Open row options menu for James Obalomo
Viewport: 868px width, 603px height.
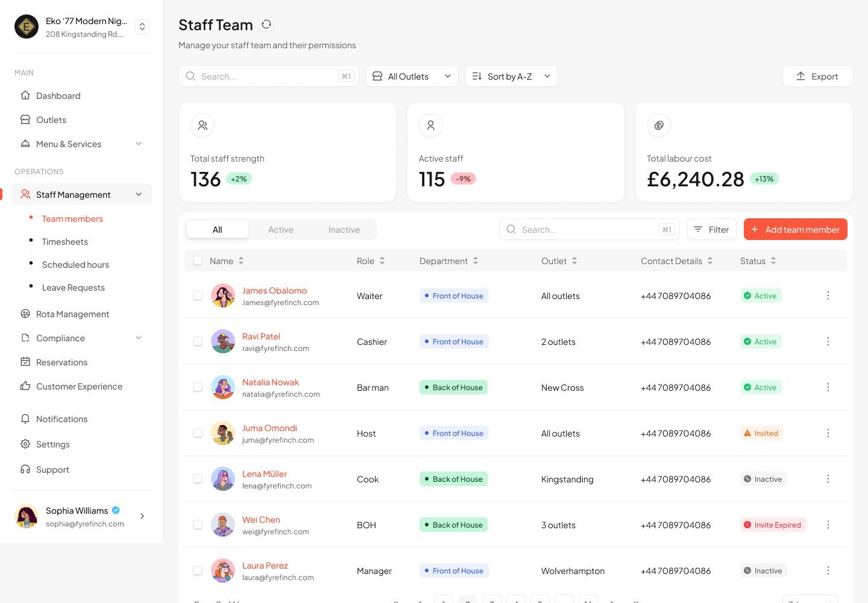pyautogui.click(x=828, y=295)
